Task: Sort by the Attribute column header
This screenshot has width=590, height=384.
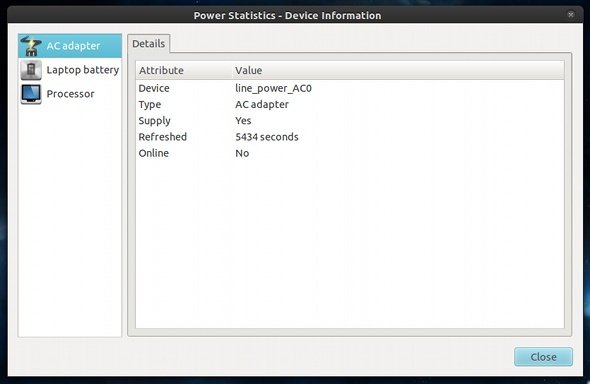Action: pyautogui.click(x=184, y=70)
